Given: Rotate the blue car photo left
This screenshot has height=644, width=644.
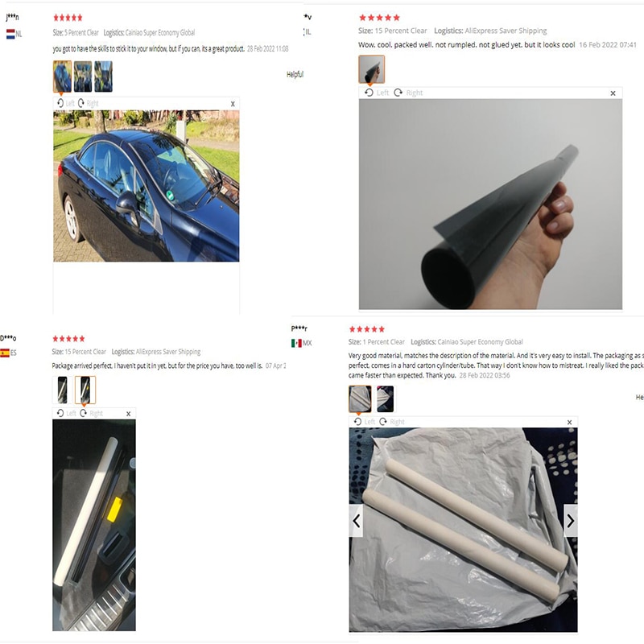Looking at the screenshot, I should (65, 103).
